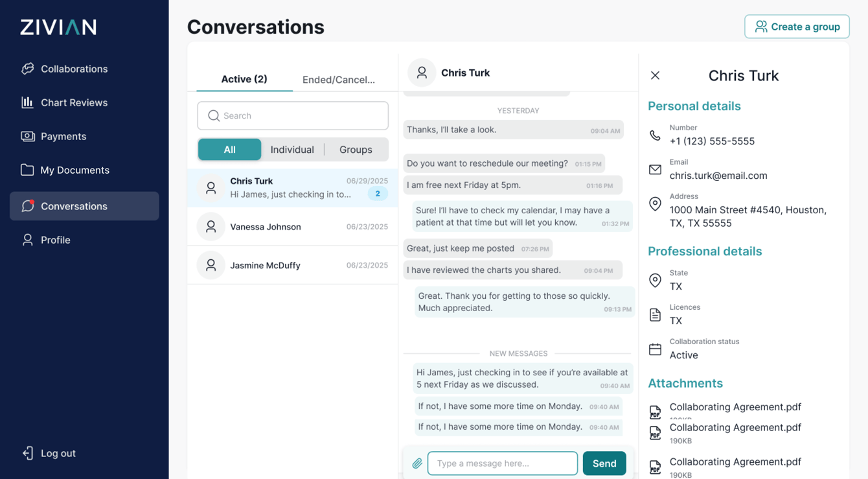This screenshot has height=479, width=868.
Task: Open Chris Turk conversation row
Action: 293,188
